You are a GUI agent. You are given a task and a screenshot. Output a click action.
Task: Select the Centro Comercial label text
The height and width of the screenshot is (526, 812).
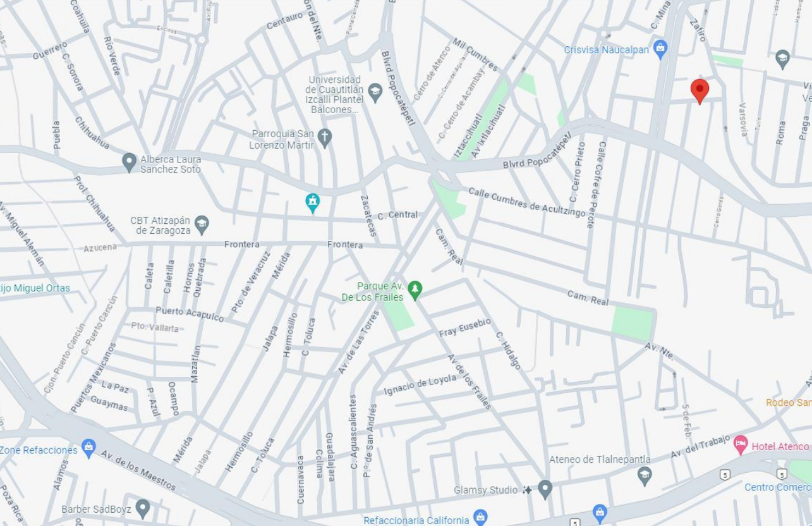(x=778, y=487)
